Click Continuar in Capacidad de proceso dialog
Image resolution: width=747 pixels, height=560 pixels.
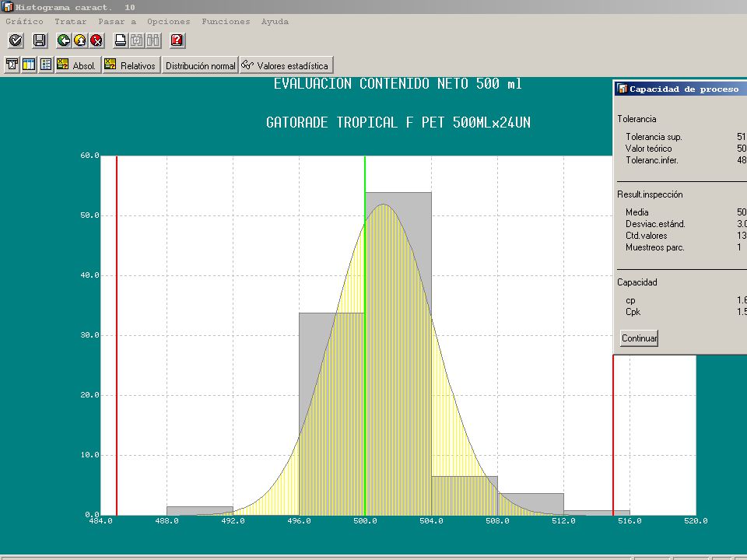point(639,338)
